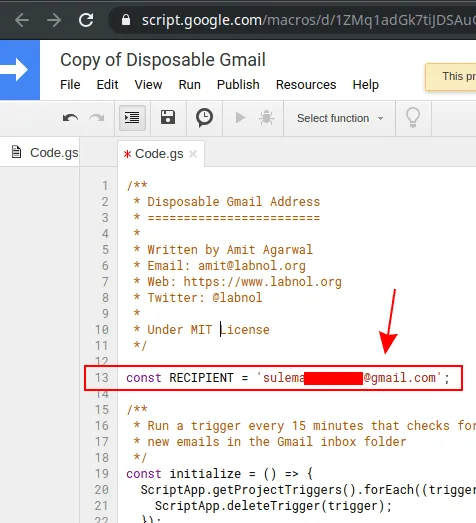This screenshot has width=476, height=523.
Task: Open the Help menu
Action: [x=366, y=85]
